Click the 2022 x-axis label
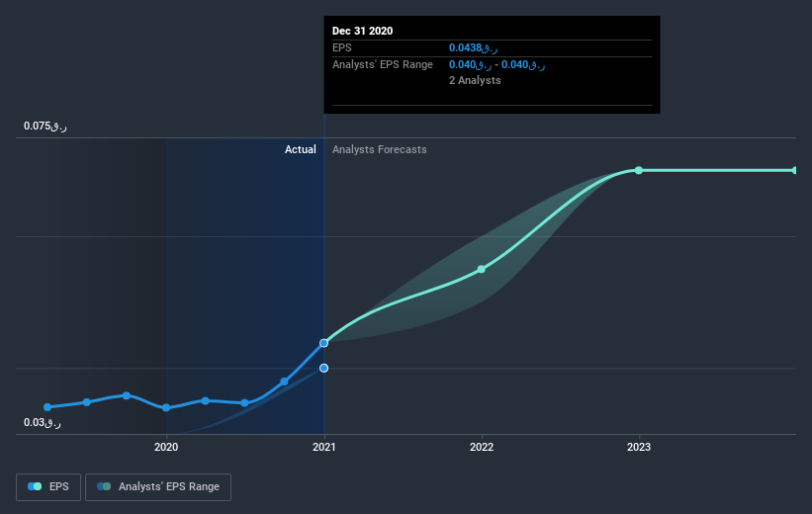 click(x=482, y=447)
